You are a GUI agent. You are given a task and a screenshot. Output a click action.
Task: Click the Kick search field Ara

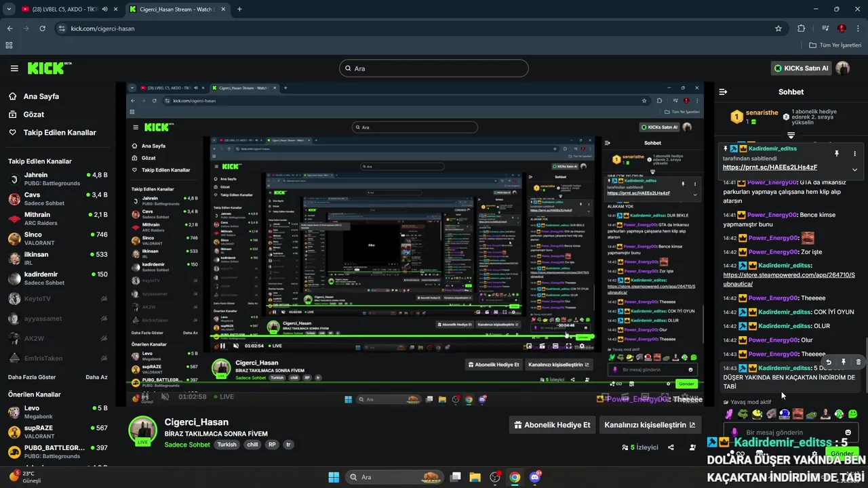(434, 68)
